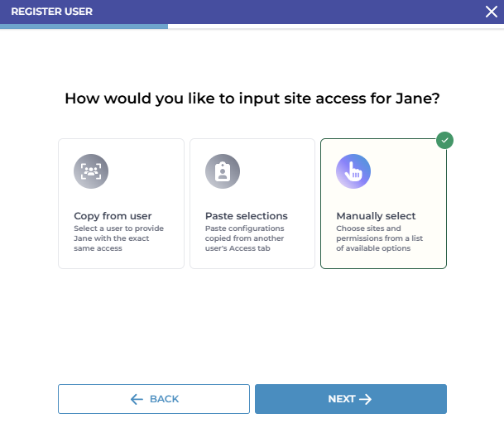Click the "Paste configurations copied" description text
504x428 pixels.
click(245, 238)
